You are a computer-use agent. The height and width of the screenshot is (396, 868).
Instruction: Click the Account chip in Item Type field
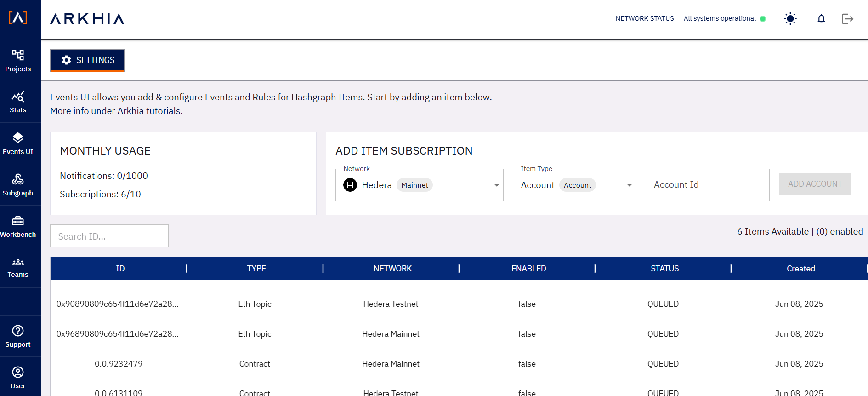tap(578, 185)
